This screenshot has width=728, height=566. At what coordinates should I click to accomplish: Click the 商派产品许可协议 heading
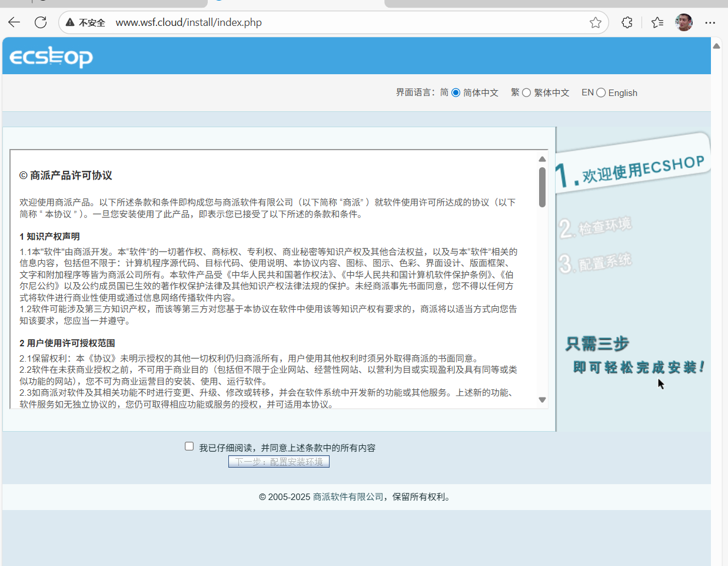(x=66, y=176)
